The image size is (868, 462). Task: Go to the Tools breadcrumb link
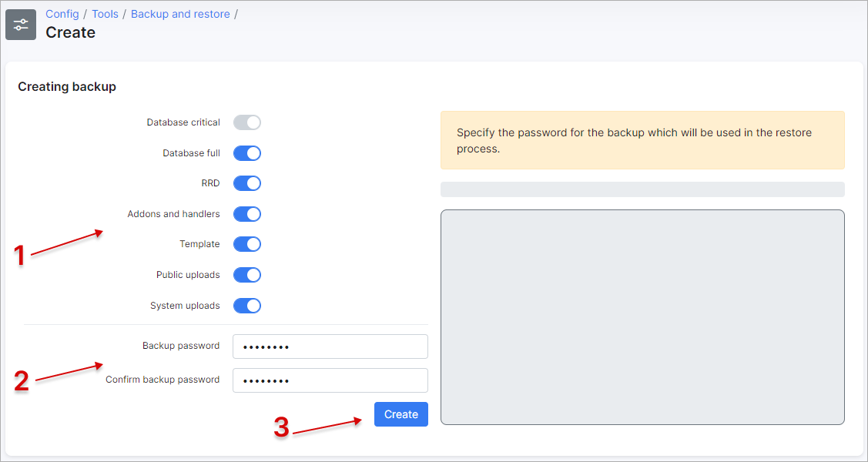[106, 14]
